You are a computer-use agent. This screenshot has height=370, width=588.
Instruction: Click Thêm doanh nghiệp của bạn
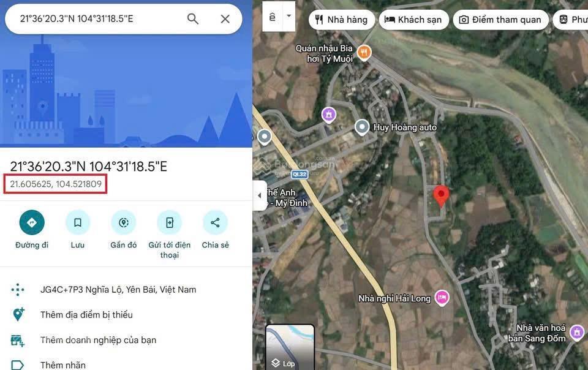tap(98, 340)
